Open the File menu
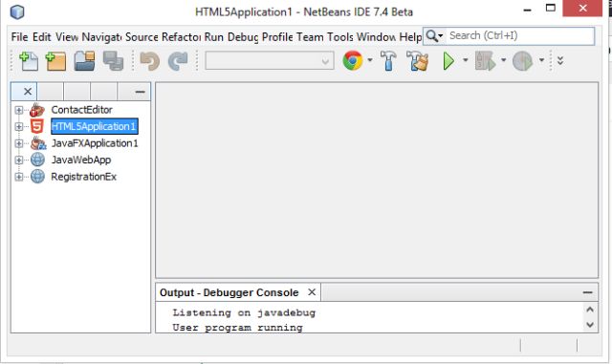The height and width of the screenshot is (364, 612). (19, 37)
